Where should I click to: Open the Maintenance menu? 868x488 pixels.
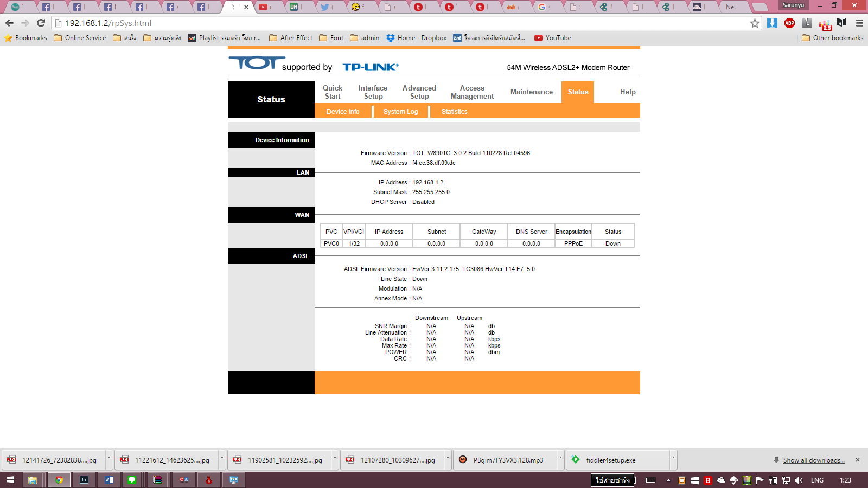click(x=532, y=92)
